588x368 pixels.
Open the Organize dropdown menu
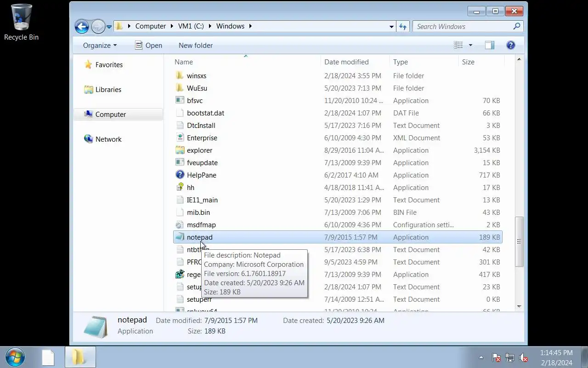tap(100, 45)
